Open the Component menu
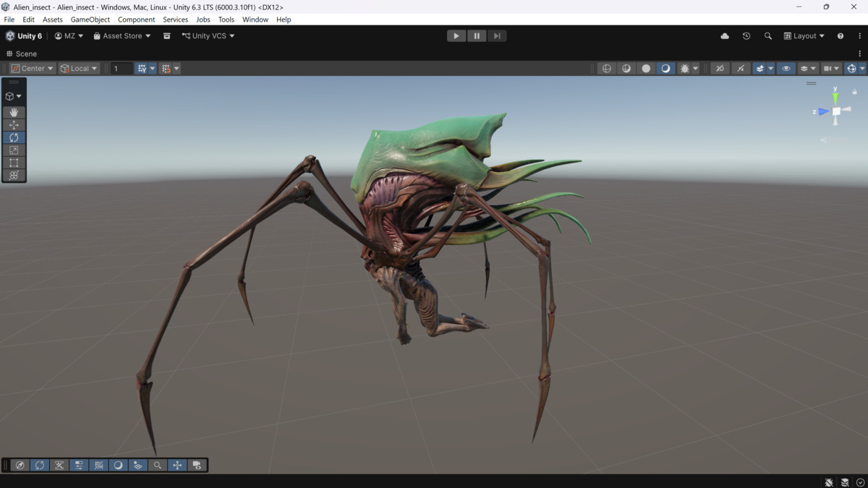The width and height of the screenshot is (868, 488). pos(136,20)
